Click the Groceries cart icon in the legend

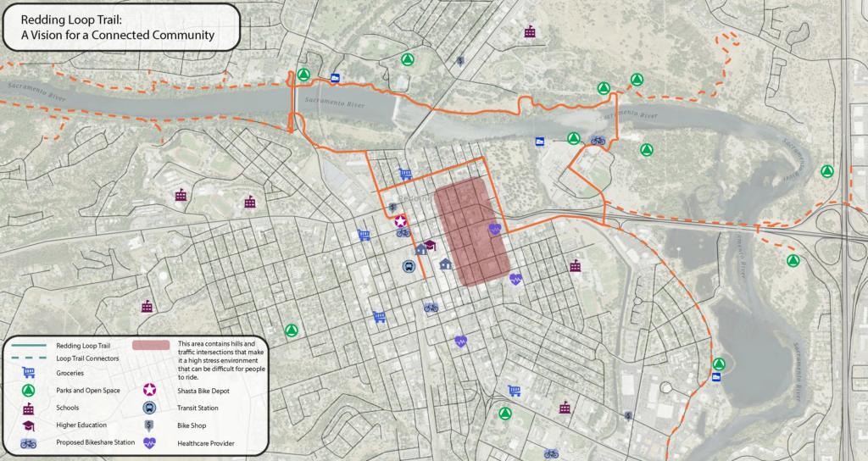pyautogui.click(x=28, y=373)
